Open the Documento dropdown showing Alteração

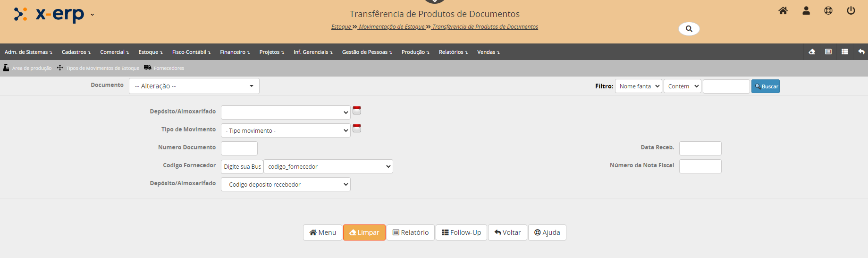click(x=194, y=86)
